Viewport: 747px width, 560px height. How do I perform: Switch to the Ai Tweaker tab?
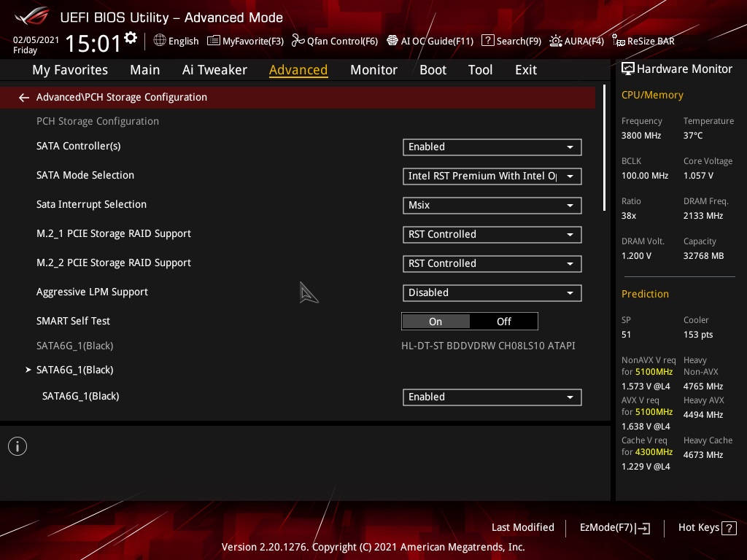tap(214, 69)
